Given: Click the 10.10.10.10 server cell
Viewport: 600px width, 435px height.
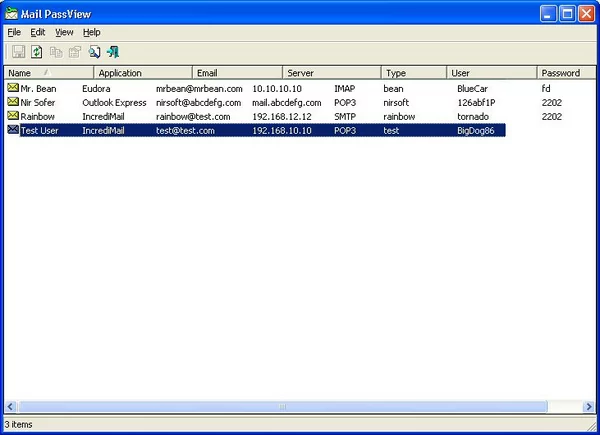Looking at the screenshot, I should tap(277, 89).
